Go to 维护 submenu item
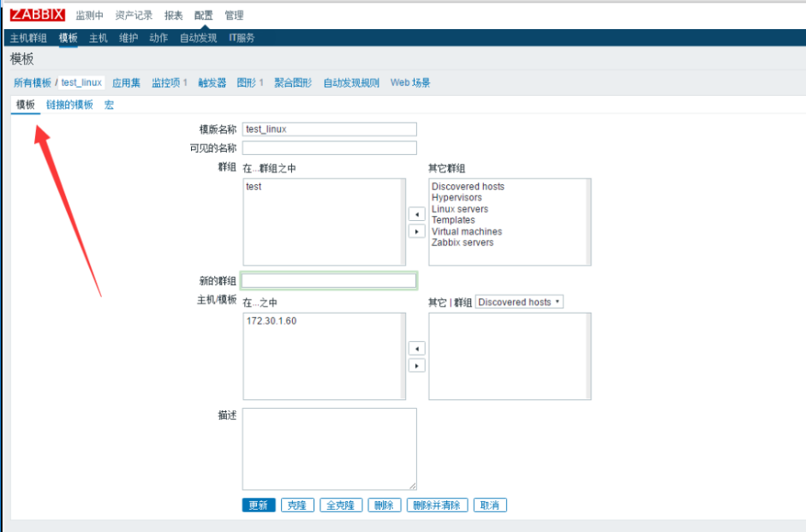This screenshot has height=532, width=806. [128, 38]
